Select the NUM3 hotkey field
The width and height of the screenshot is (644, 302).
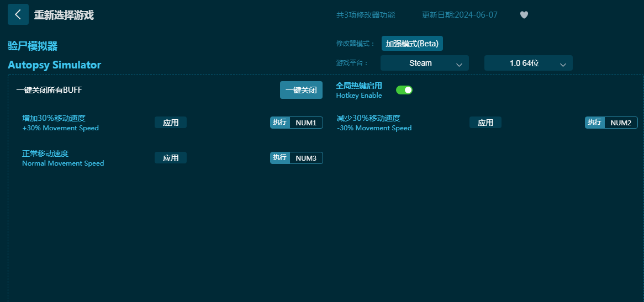(x=307, y=157)
